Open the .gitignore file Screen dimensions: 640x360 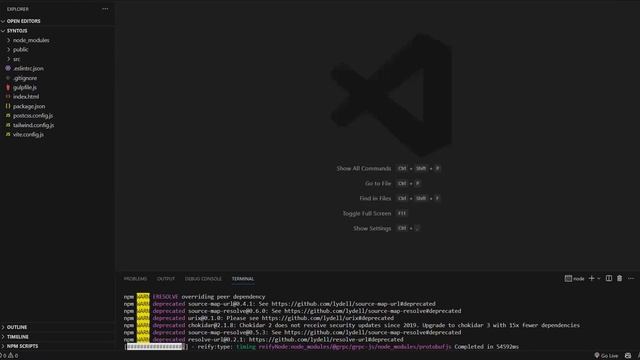(x=25, y=78)
